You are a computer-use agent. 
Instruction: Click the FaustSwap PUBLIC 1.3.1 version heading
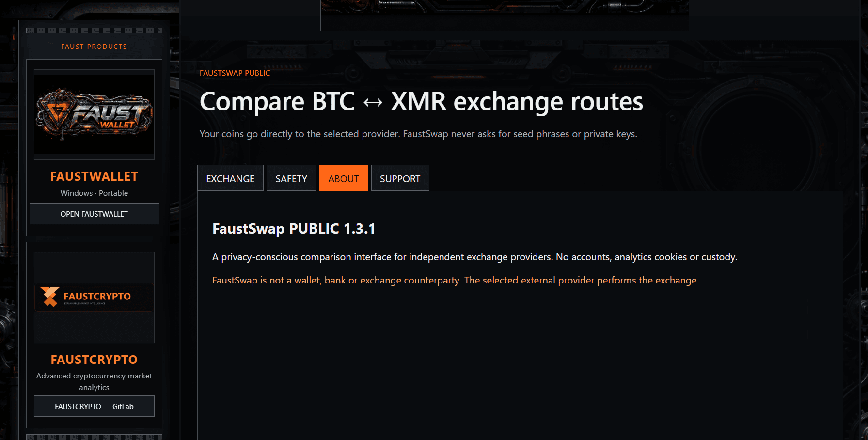294,229
